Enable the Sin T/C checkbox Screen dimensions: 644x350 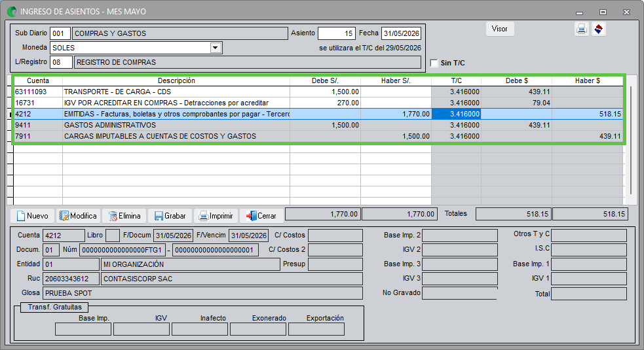coord(434,63)
